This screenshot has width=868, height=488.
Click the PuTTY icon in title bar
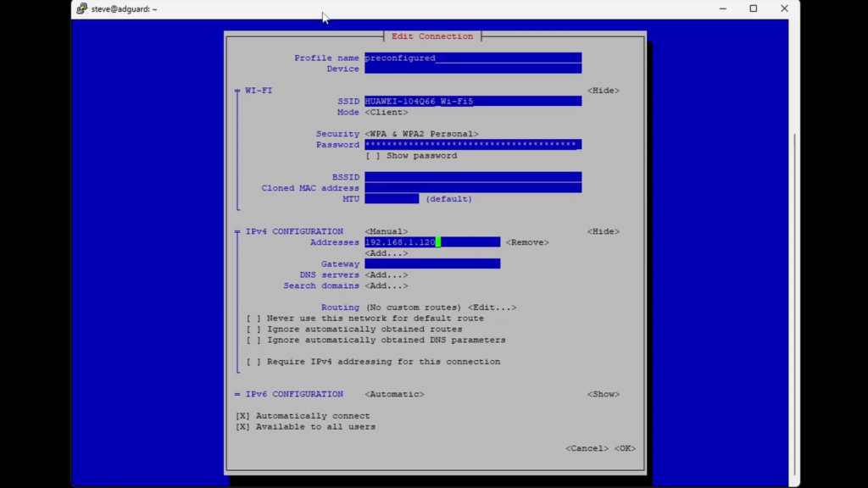click(x=82, y=8)
